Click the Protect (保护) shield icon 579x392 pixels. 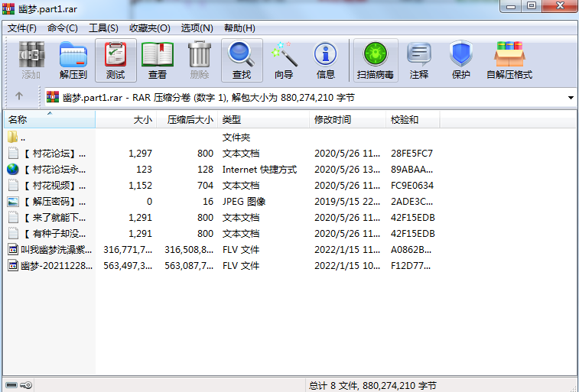point(460,60)
